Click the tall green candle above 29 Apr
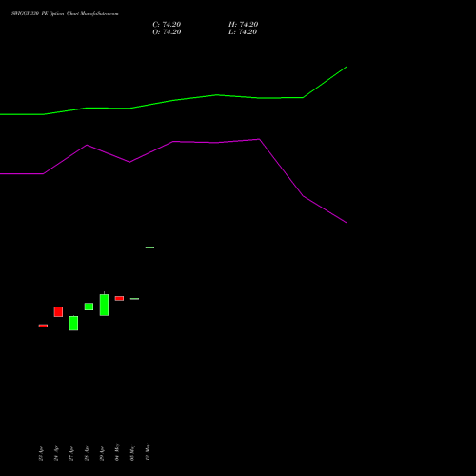The height and width of the screenshot is (476, 476). [104, 305]
